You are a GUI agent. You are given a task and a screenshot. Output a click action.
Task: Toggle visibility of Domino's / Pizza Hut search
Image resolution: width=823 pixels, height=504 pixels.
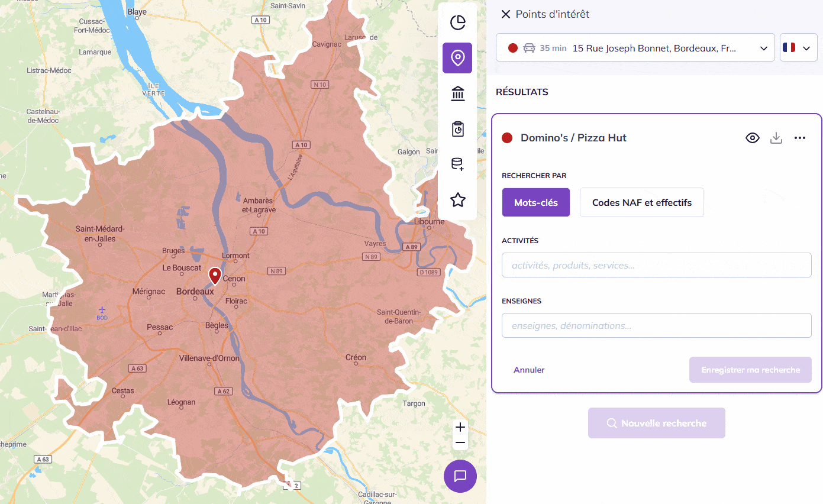click(753, 138)
